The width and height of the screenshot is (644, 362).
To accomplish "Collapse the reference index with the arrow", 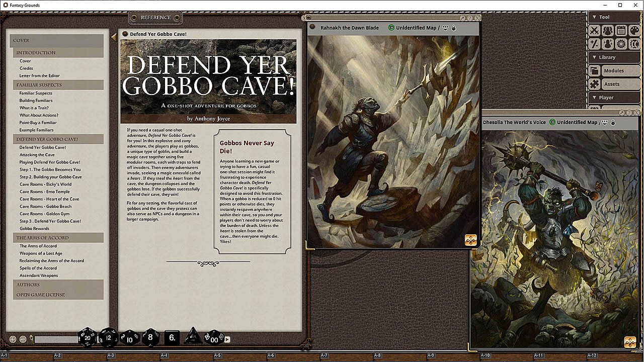I will [113, 36].
